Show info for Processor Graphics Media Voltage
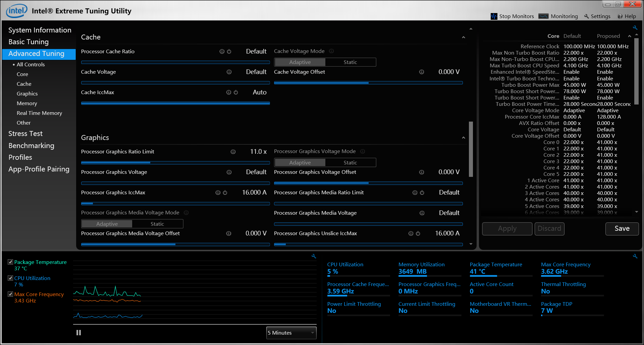This screenshot has width=644, height=345. click(422, 213)
